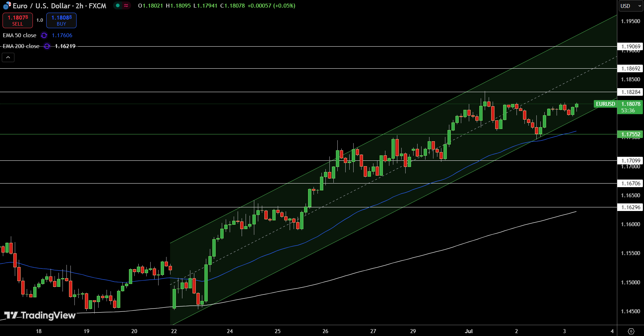Open the USD currency dropdown

pyautogui.click(x=631, y=6)
